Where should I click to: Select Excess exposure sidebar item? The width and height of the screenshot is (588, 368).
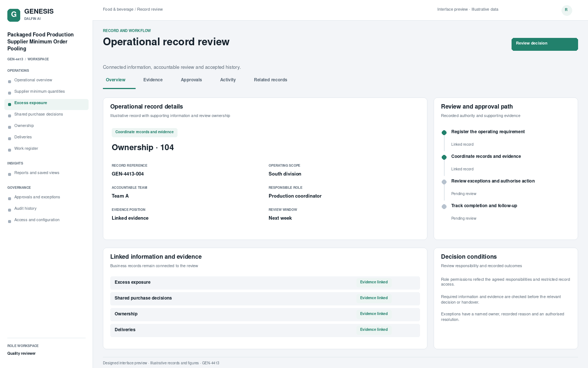point(46,105)
